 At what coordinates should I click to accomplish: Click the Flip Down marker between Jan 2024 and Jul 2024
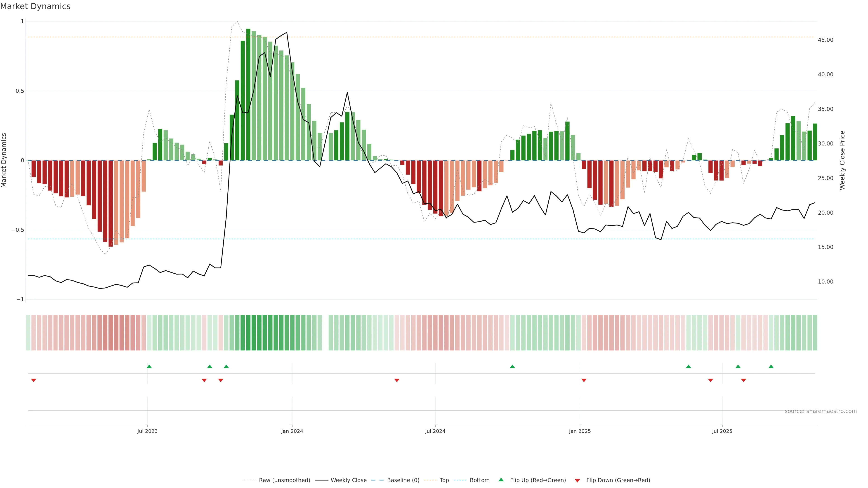pos(397,380)
